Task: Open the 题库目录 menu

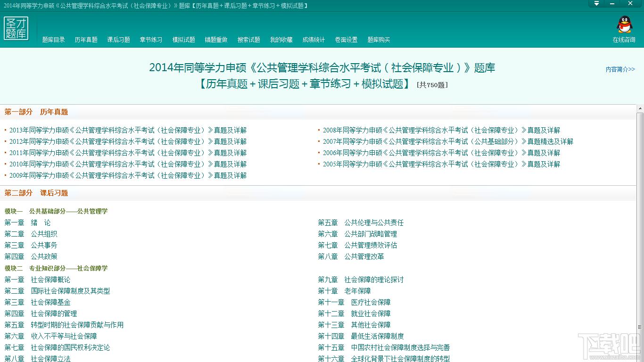Action: tap(54, 40)
